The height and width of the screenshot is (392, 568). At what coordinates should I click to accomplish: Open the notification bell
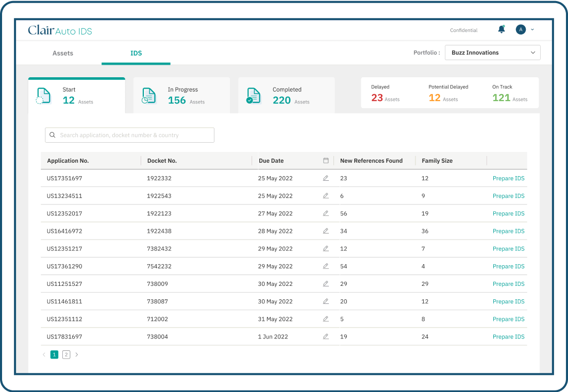[x=501, y=29]
